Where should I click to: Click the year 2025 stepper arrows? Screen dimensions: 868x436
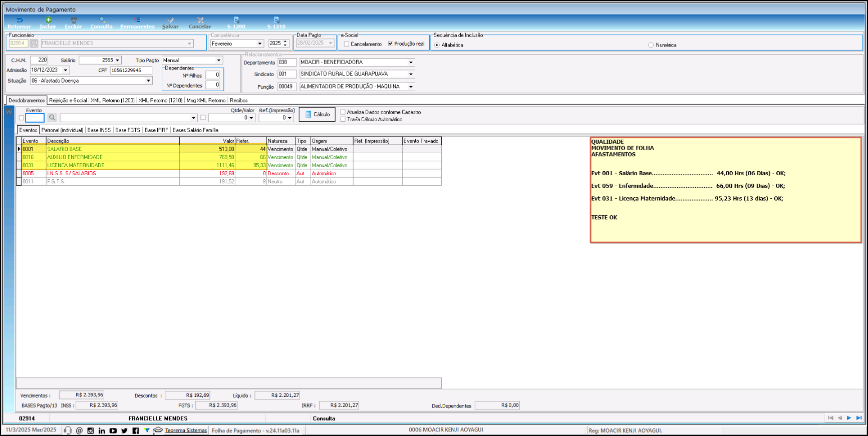(x=285, y=44)
